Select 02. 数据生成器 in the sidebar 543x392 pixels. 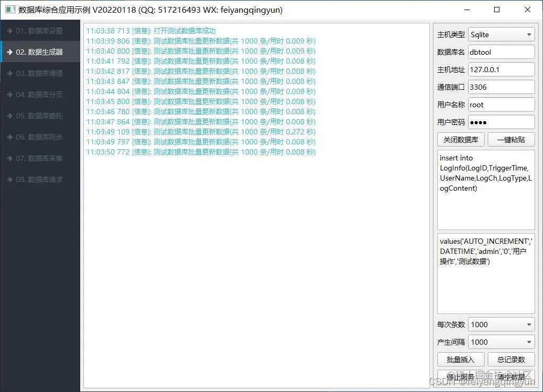tap(40, 52)
